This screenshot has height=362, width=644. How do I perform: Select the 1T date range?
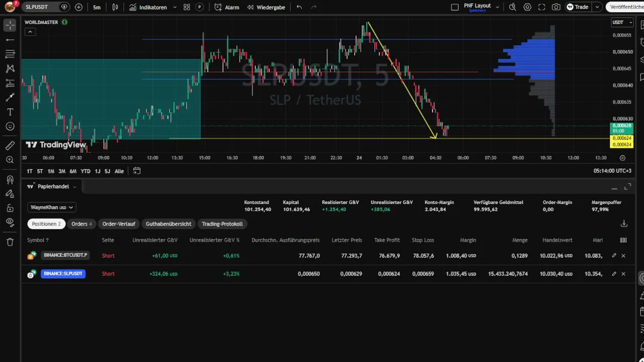30,171
